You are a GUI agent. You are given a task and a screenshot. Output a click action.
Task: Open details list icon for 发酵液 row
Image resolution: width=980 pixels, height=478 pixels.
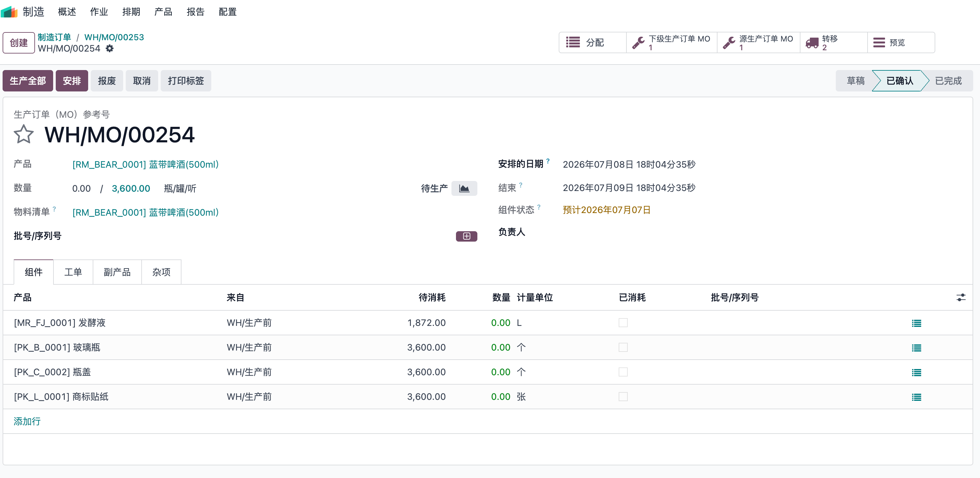tap(916, 323)
